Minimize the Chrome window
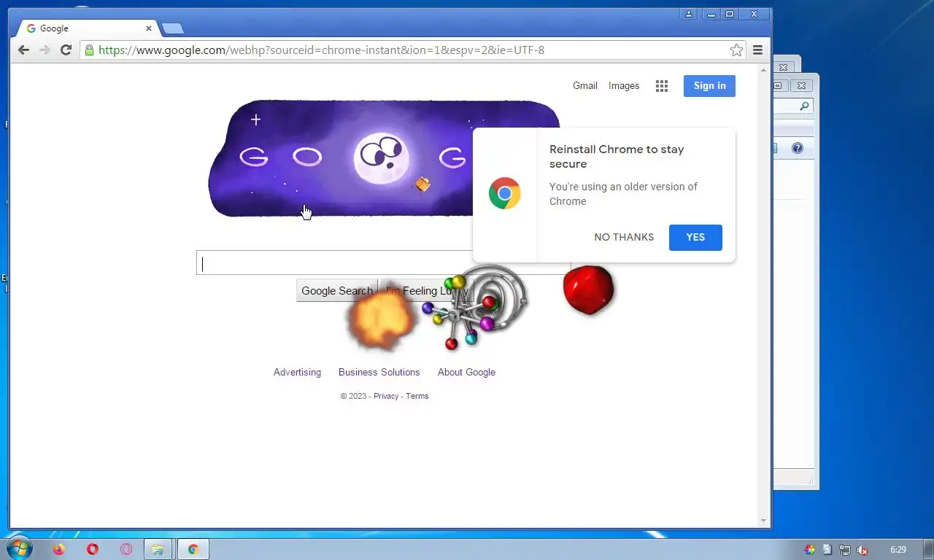Screen dimensions: 934x560 click(711, 14)
